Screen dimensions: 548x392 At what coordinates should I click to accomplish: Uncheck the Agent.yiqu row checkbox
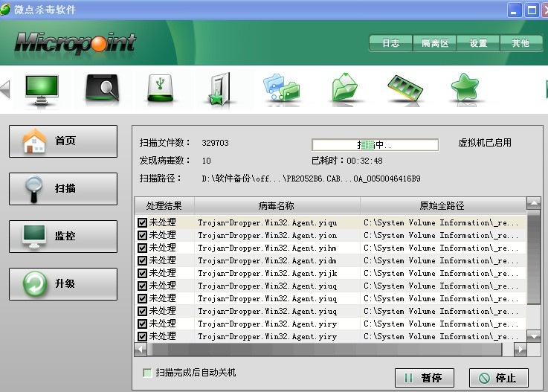coord(142,222)
